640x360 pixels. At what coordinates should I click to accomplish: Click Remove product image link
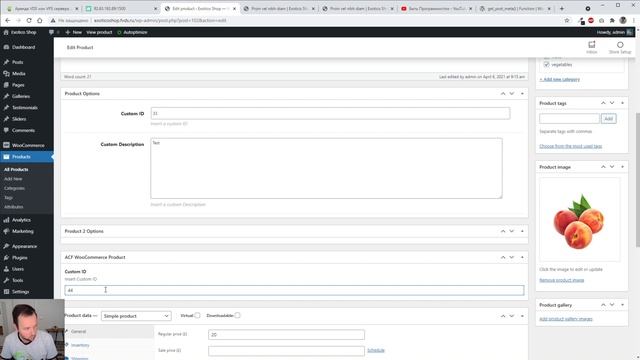pos(562,280)
